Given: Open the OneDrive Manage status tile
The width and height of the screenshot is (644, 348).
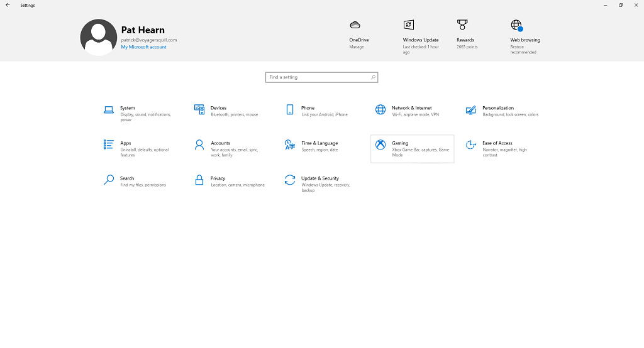Looking at the screenshot, I should coord(357,35).
